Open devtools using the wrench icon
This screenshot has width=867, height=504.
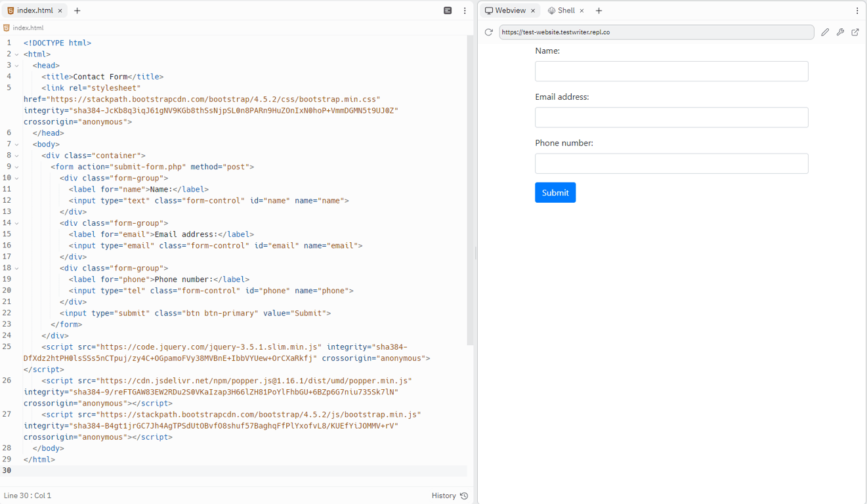point(840,31)
